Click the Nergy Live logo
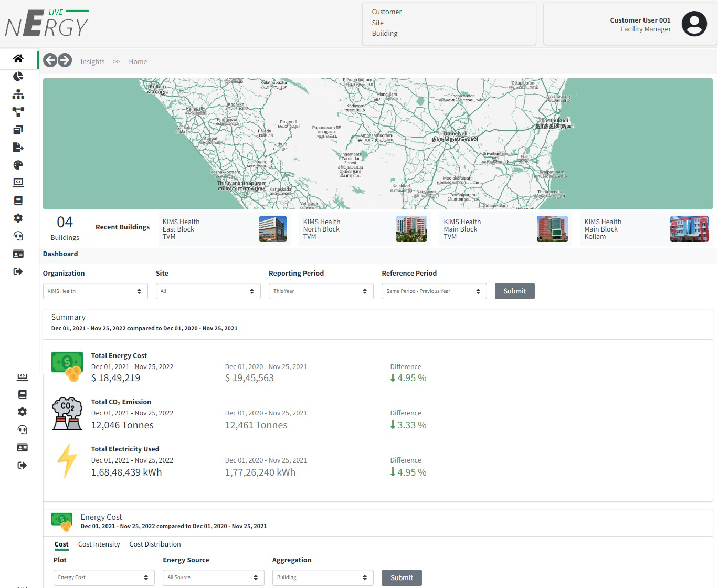 point(47,24)
